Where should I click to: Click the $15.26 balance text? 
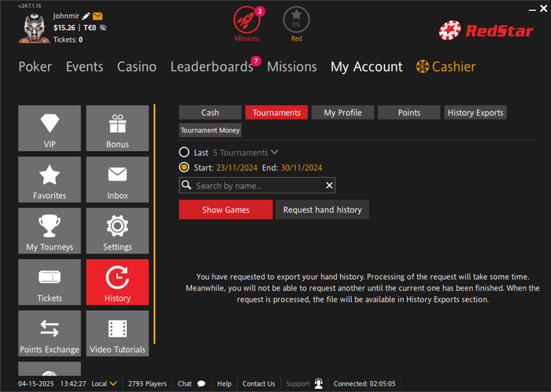(x=65, y=28)
